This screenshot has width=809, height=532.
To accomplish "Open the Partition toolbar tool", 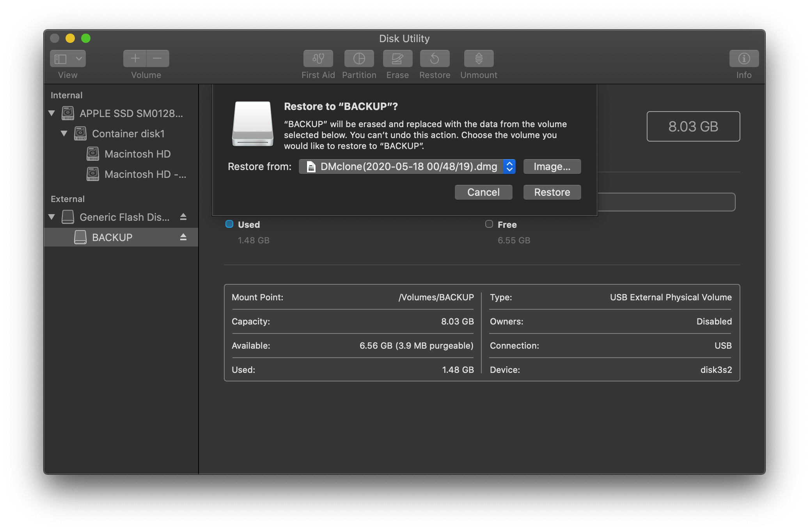I will (359, 59).
